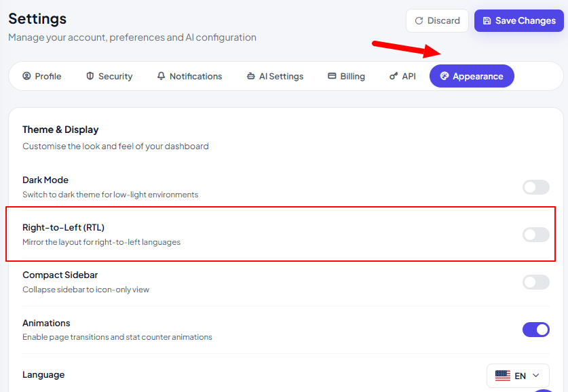568x392 pixels.
Task: Click the Notifications bell icon
Action: (x=161, y=76)
